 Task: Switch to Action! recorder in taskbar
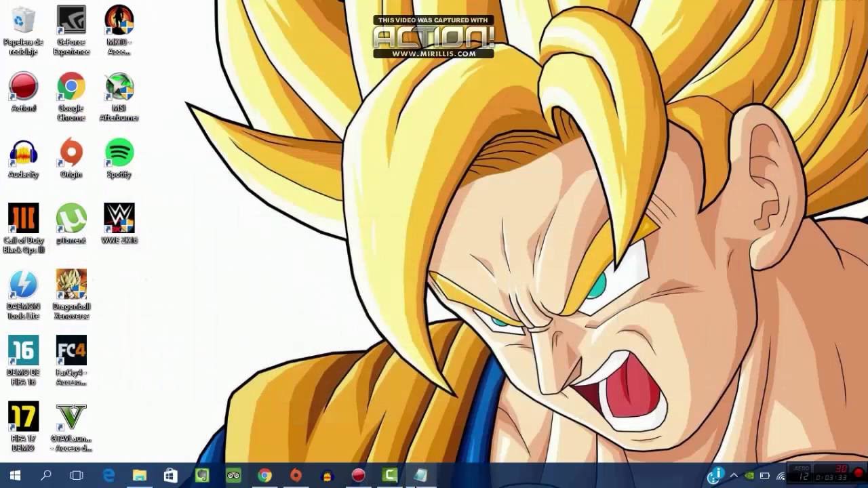tap(358, 475)
